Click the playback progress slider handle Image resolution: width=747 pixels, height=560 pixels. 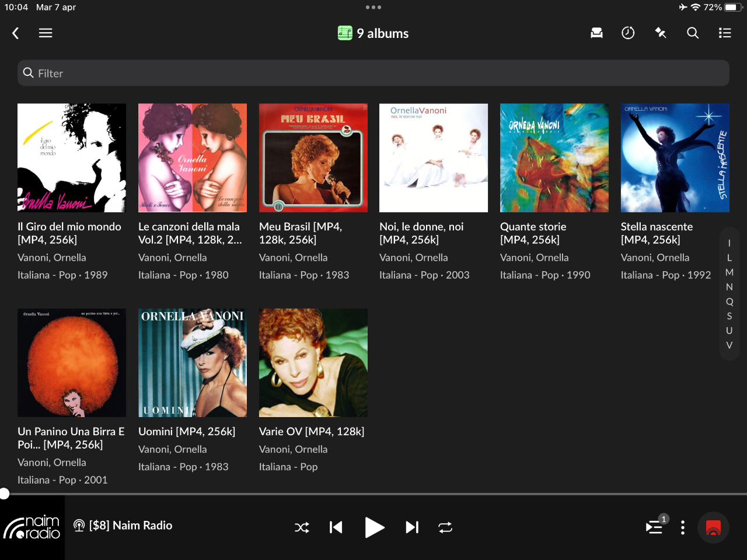pyautogui.click(x=4, y=494)
